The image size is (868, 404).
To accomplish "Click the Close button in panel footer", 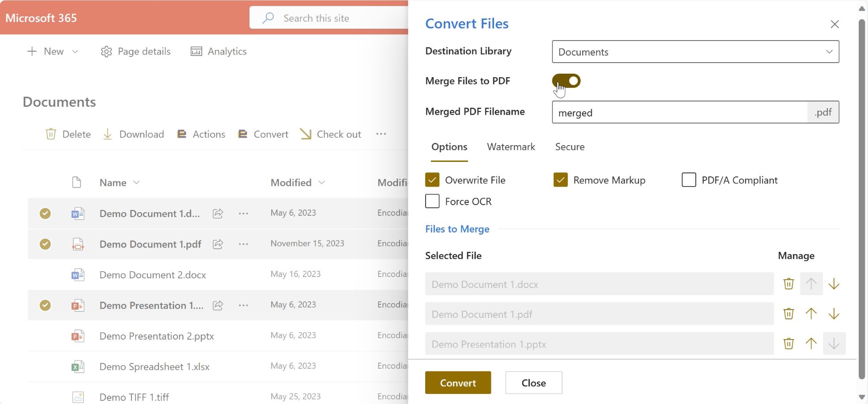I will click(533, 382).
